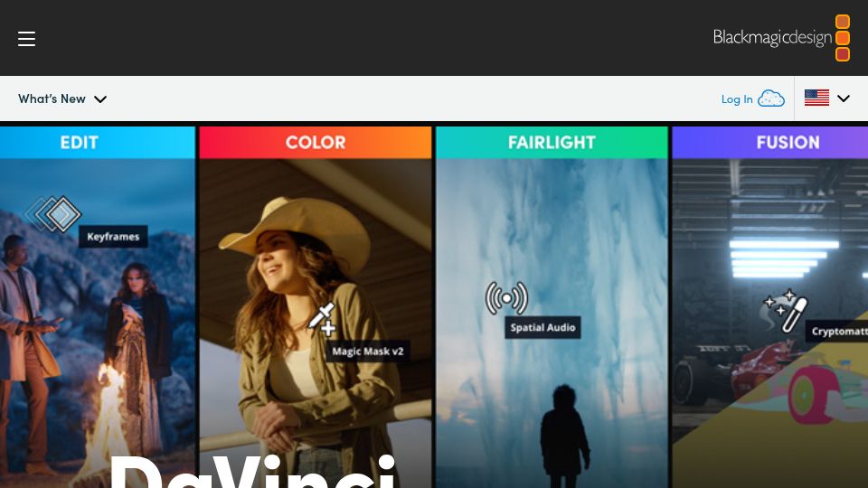The image size is (868, 488).
Task: Click the campfire couple image
Action: click(98, 324)
